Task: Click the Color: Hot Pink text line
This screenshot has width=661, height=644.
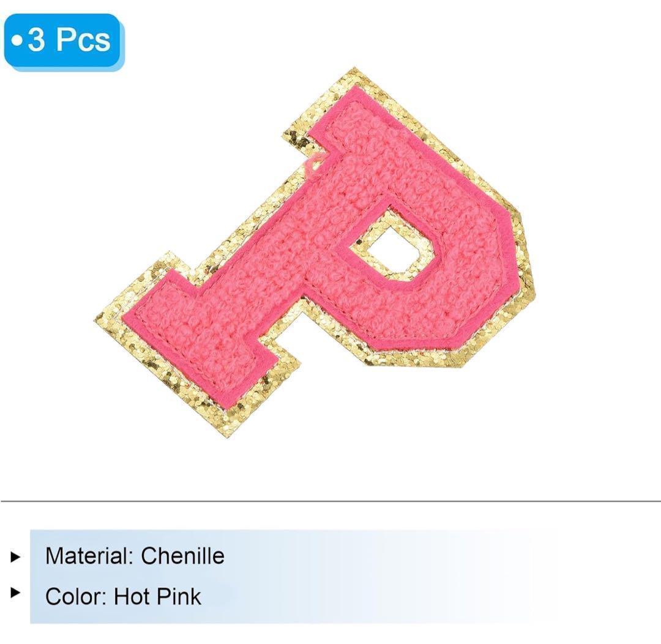Action: point(123,596)
